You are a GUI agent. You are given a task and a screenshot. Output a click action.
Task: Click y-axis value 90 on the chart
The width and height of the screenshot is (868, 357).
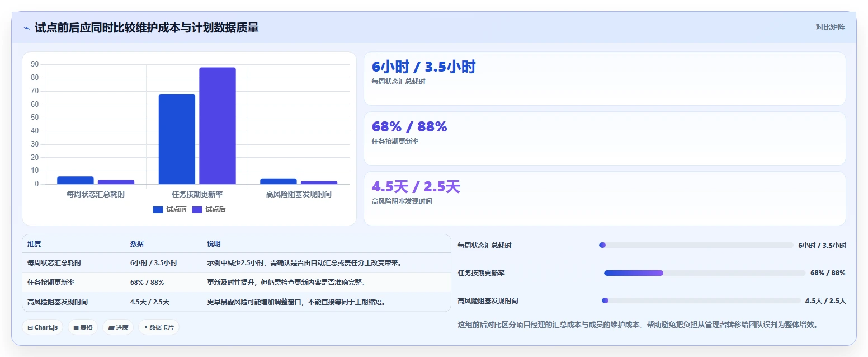(x=35, y=64)
